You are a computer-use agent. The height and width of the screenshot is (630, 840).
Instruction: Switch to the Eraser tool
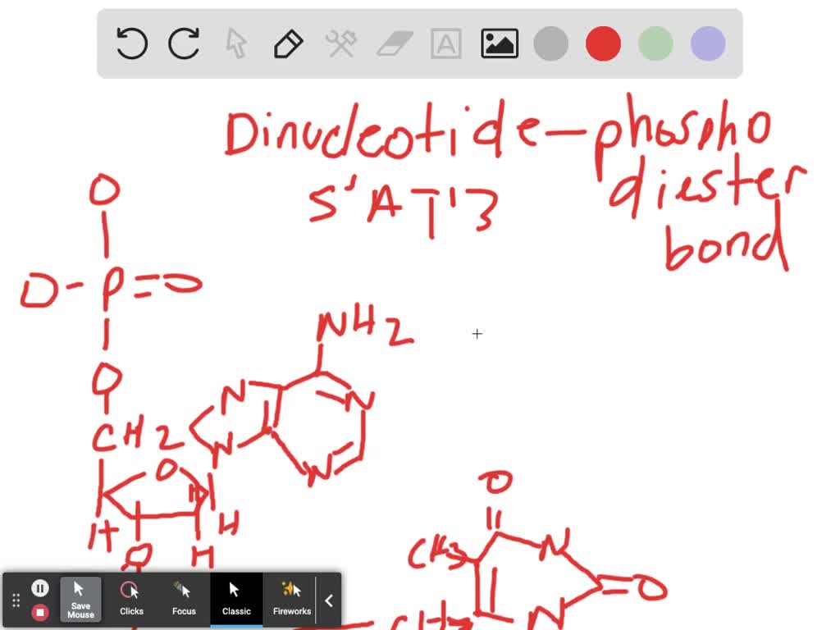394,43
